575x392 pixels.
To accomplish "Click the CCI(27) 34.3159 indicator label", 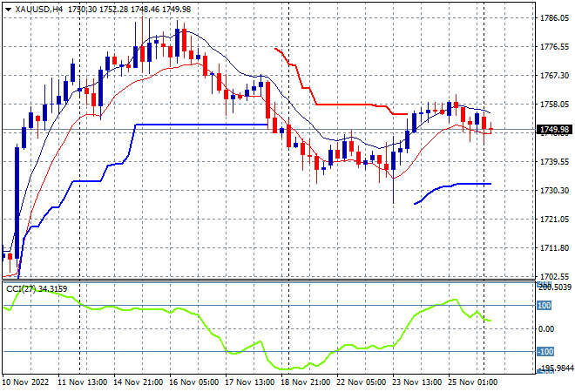I will (x=37, y=289).
